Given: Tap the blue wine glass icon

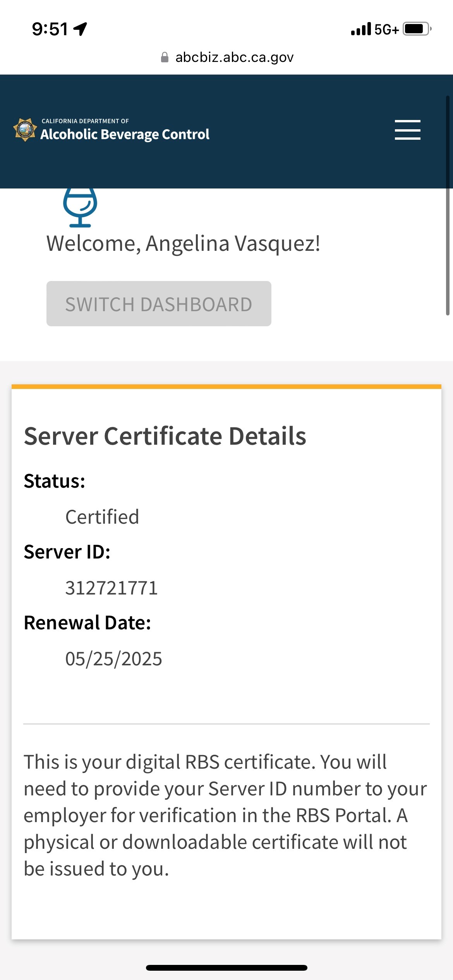Looking at the screenshot, I should point(80,207).
